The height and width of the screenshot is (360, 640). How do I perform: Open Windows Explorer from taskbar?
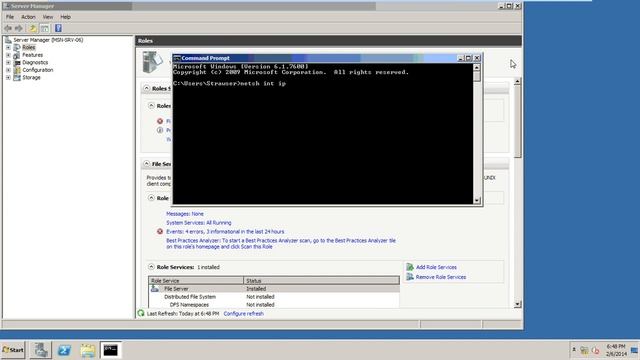pyautogui.click(x=88, y=350)
